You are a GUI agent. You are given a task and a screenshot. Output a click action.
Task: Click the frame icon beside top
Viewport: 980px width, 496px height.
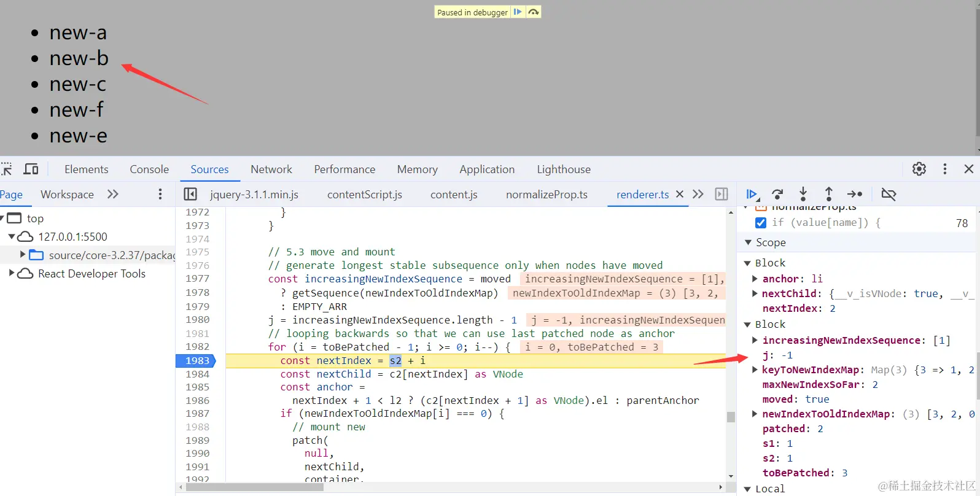tap(14, 218)
